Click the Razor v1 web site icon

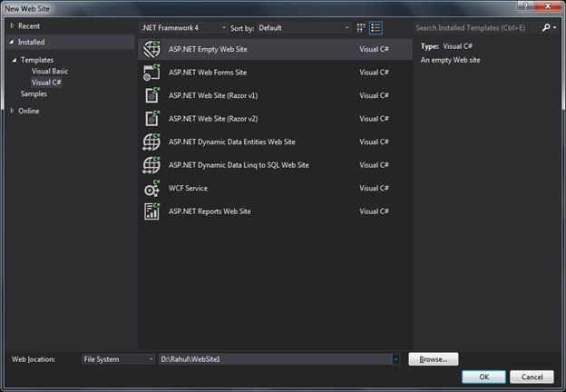[152, 95]
